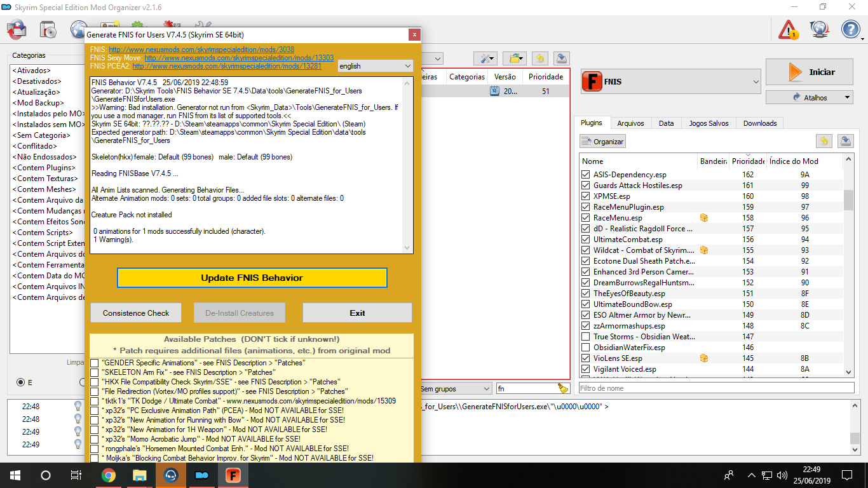Click the Mod Organizer update check globe icon
The image size is (868, 488).
point(820,29)
